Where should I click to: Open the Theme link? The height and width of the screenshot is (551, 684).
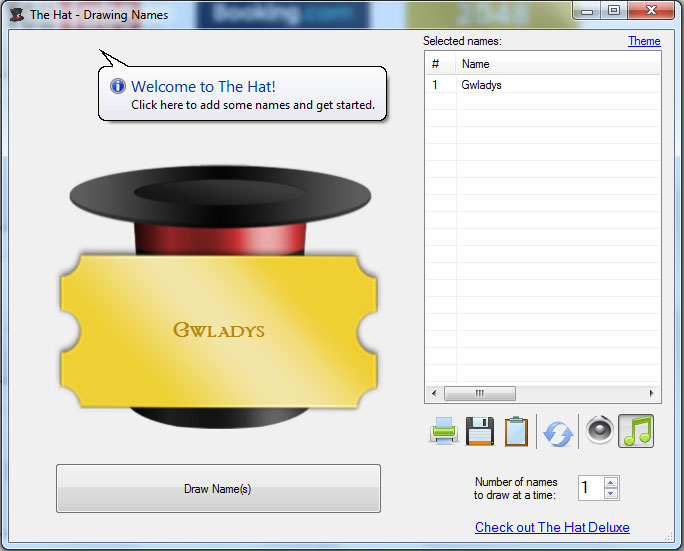coord(644,41)
